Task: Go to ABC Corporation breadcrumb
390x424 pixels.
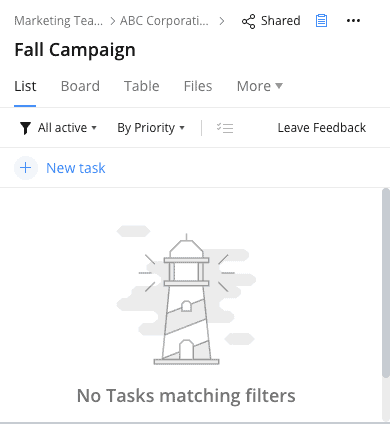Action: 164,21
